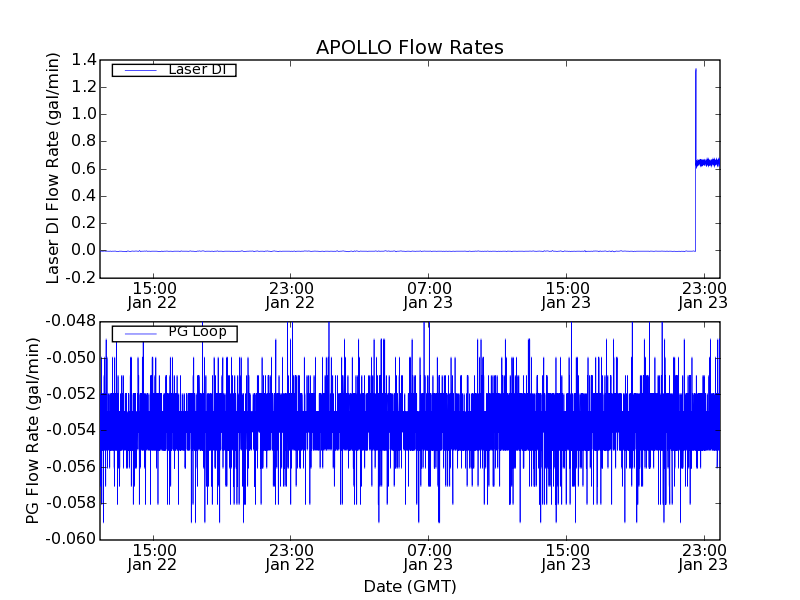800x600 pixels.
Task: Click the PG Flow Rate y-axis label
Action: point(34,430)
